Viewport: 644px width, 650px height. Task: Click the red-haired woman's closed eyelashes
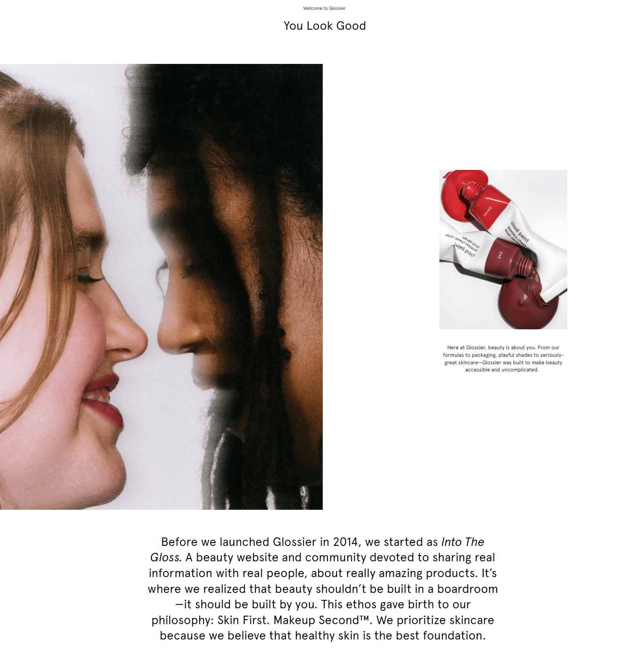coord(90,278)
